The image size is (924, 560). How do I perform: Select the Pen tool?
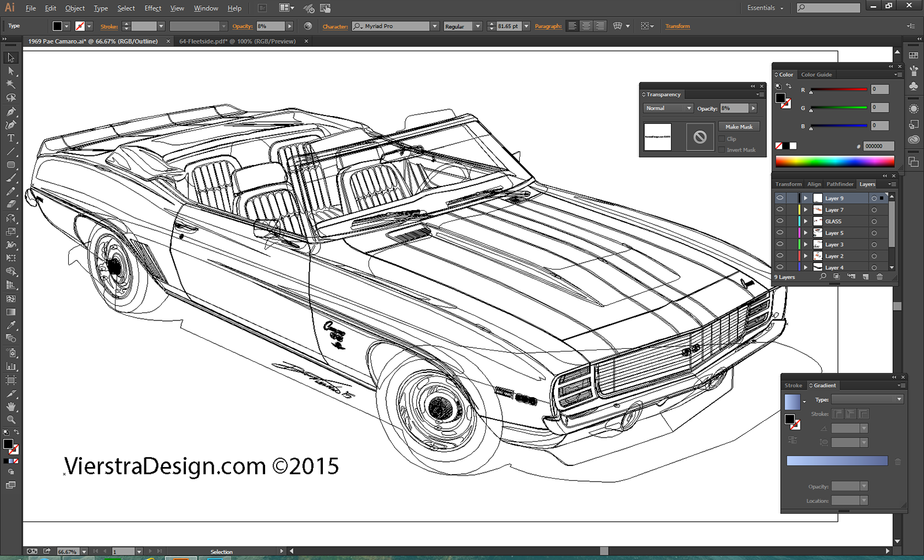click(x=10, y=111)
